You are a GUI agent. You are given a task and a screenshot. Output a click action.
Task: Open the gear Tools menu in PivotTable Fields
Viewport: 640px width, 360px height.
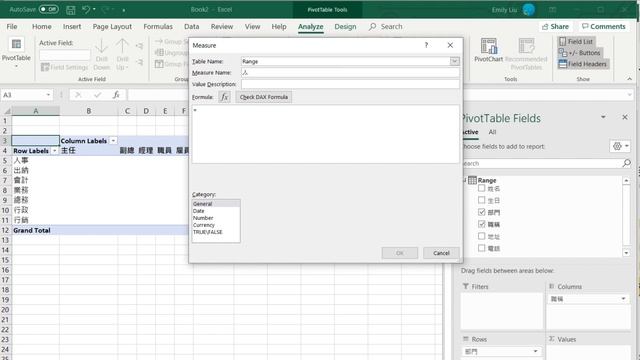[620, 146]
